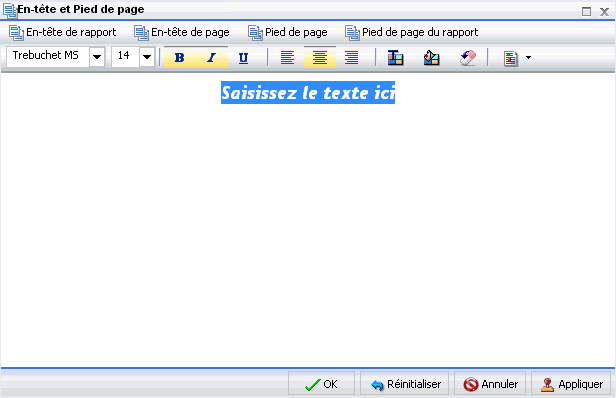Center align the text

coord(320,57)
